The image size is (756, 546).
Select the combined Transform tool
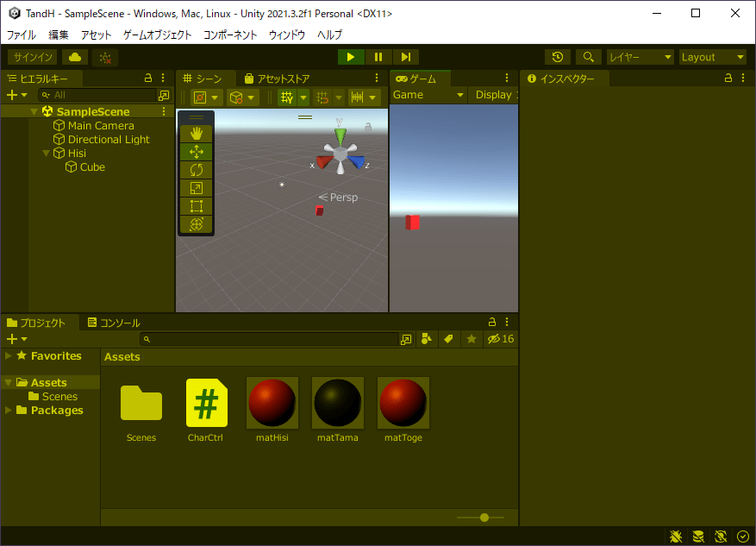(197, 224)
